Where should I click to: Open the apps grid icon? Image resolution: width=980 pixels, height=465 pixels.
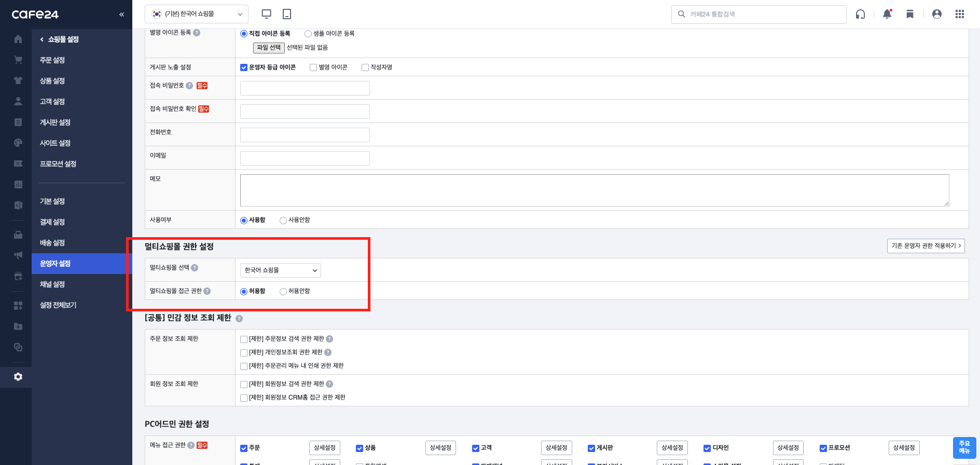pyautogui.click(x=959, y=14)
